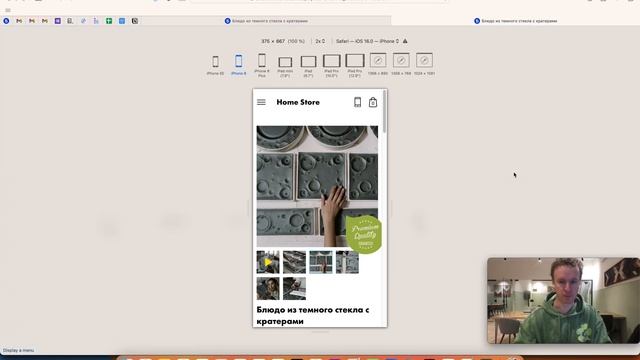Open the green plus pinned tab
This screenshot has height=360, width=640.
(x=109, y=21)
